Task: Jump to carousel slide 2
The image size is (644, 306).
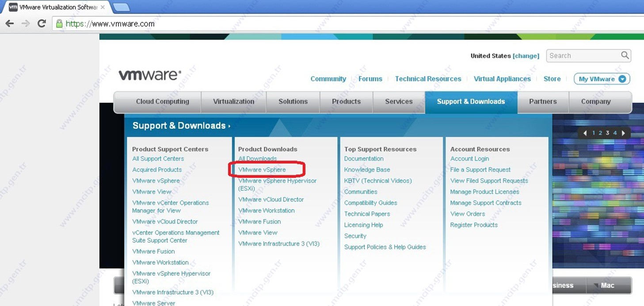Action: click(x=600, y=133)
